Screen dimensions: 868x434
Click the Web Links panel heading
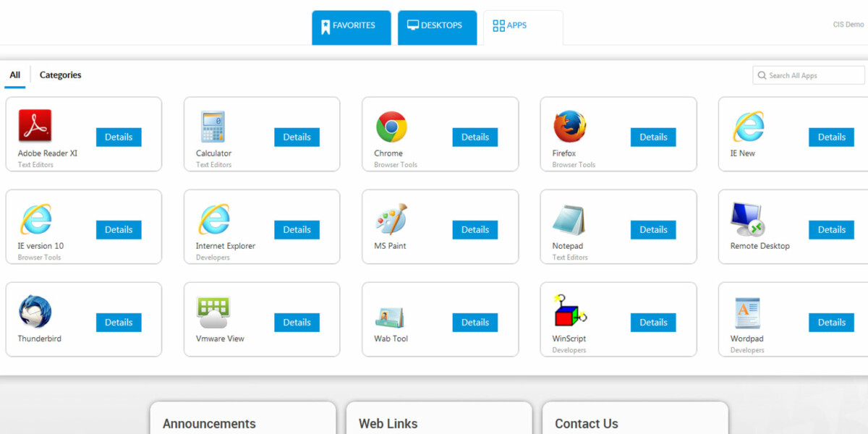388,424
